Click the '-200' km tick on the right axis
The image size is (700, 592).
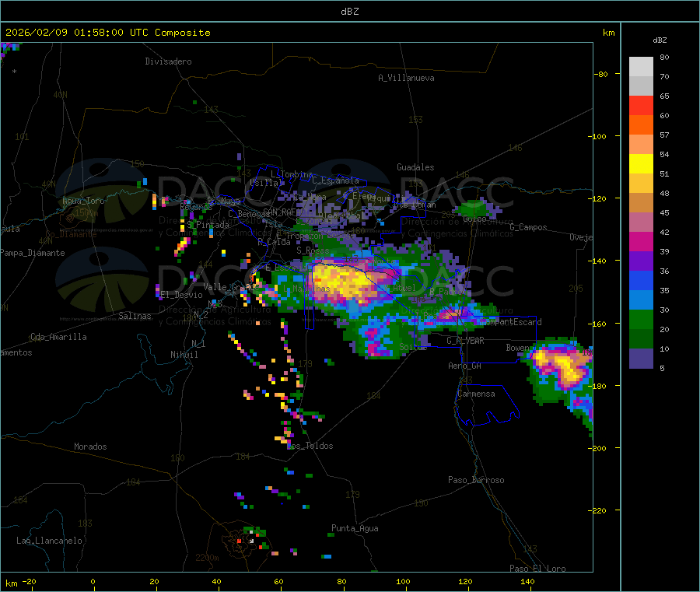[597, 448]
